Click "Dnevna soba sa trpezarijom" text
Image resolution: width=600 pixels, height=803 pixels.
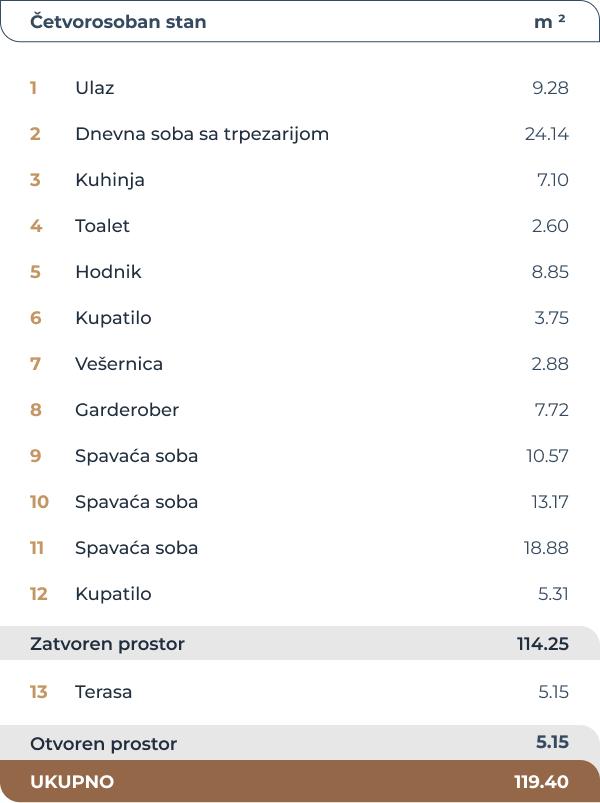(202, 134)
